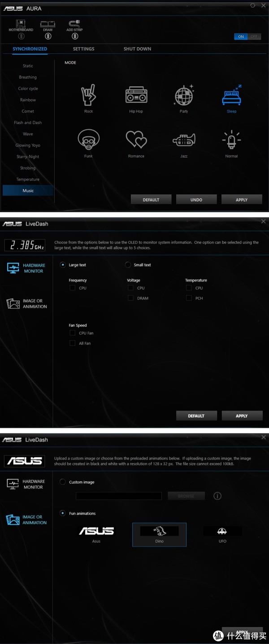Open Image or Animation in first LiveDash window

click(27, 304)
